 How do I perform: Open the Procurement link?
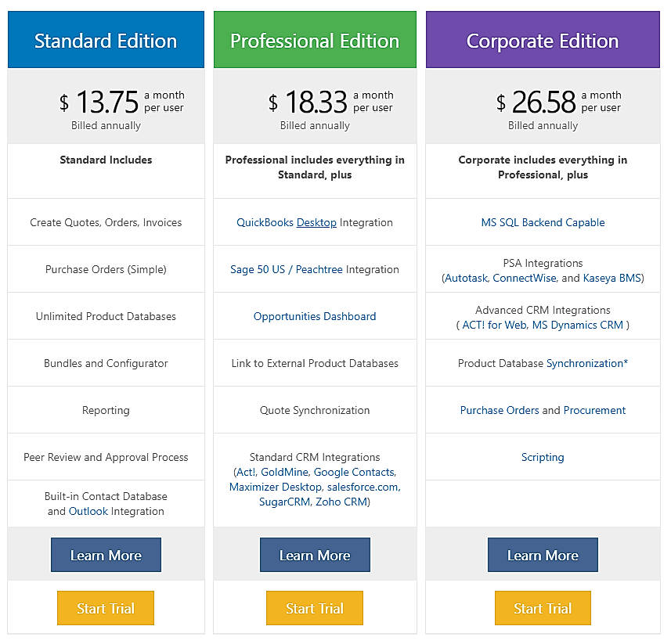pos(594,411)
